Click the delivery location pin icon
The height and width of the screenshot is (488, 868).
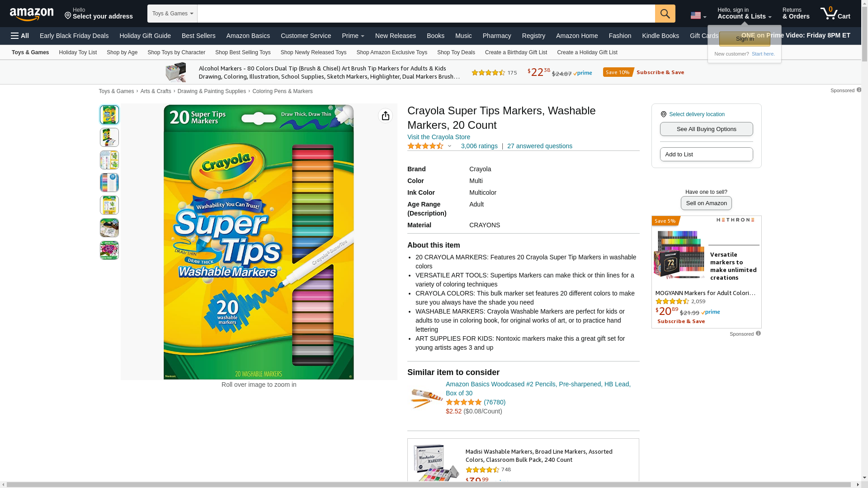[664, 114]
